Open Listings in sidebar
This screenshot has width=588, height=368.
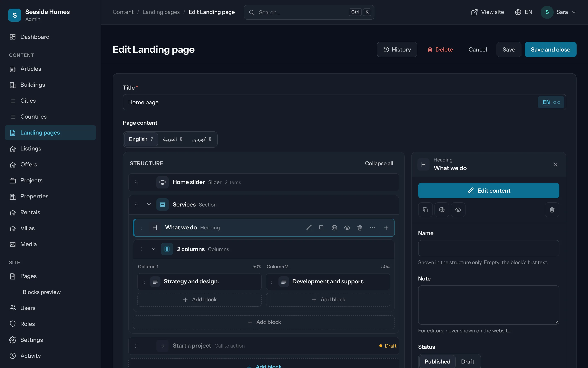pos(50,148)
